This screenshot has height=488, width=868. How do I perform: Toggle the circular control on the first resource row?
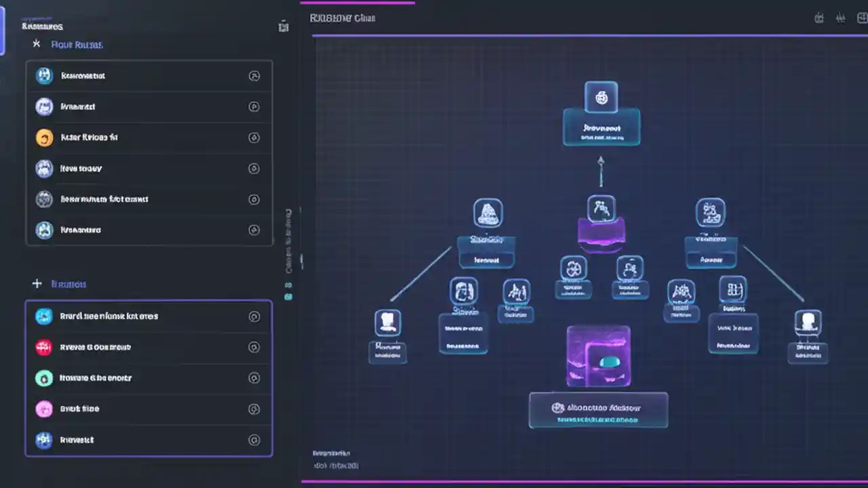254,76
